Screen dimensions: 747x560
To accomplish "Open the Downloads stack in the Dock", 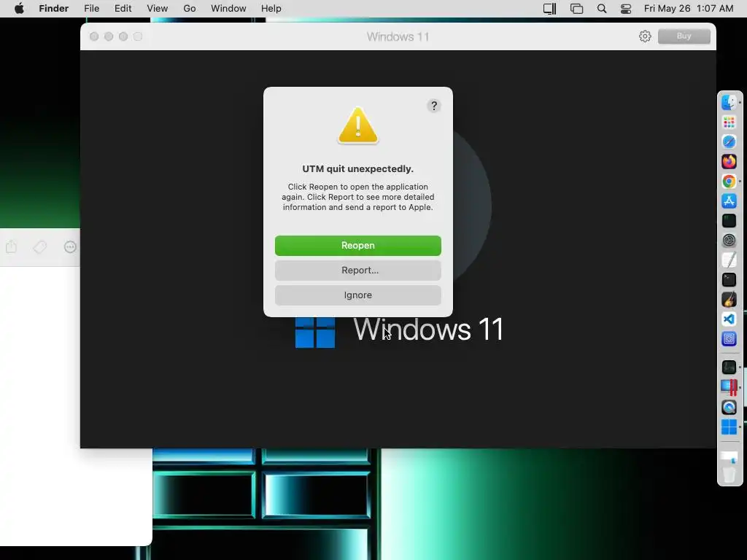I will coord(729,456).
